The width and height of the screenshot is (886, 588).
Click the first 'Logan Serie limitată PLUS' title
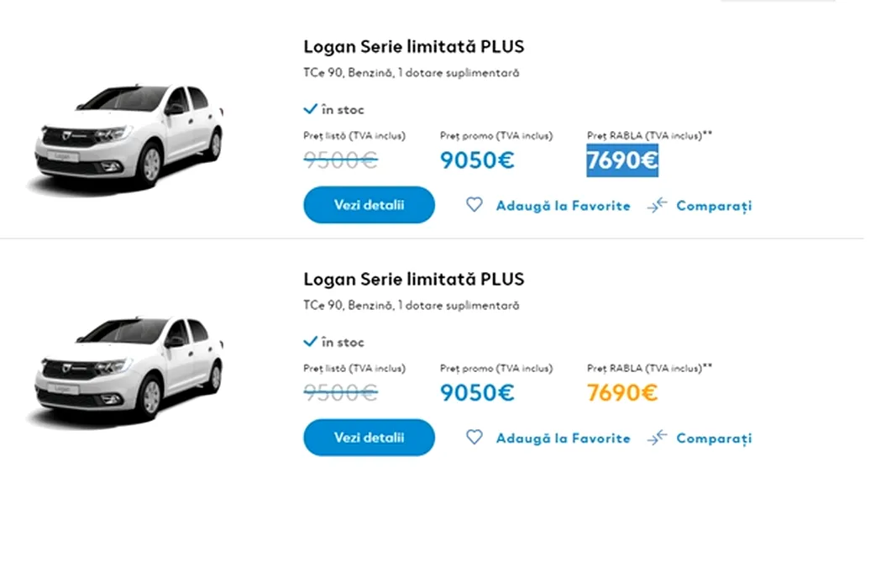click(x=413, y=47)
